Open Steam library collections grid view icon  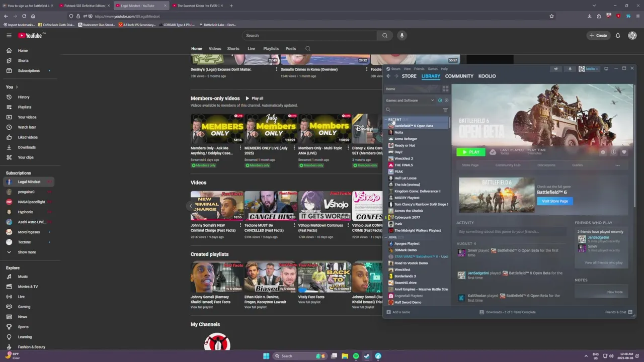[445, 88]
